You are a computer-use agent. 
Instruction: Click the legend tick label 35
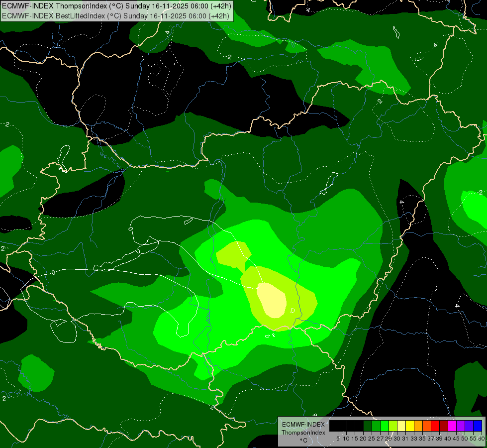(x=422, y=439)
